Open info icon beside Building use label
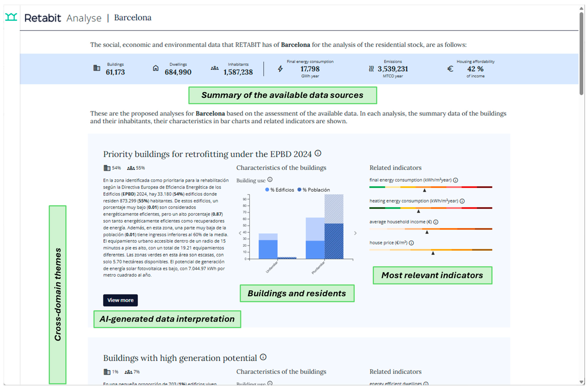Viewport: 588px width, 389px height. pyautogui.click(x=270, y=179)
